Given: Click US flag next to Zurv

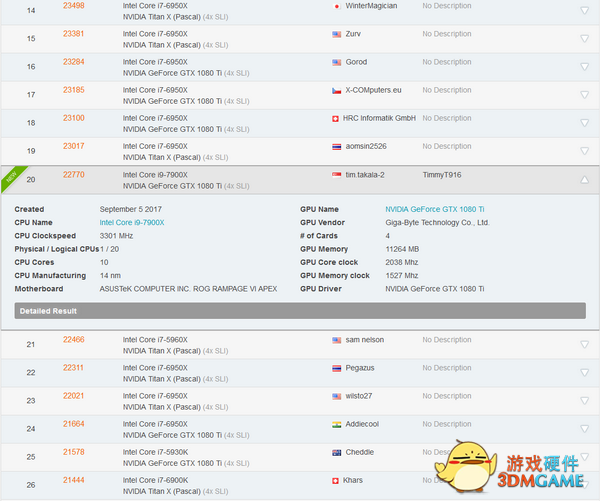Looking at the screenshot, I should [x=336, y=34].
